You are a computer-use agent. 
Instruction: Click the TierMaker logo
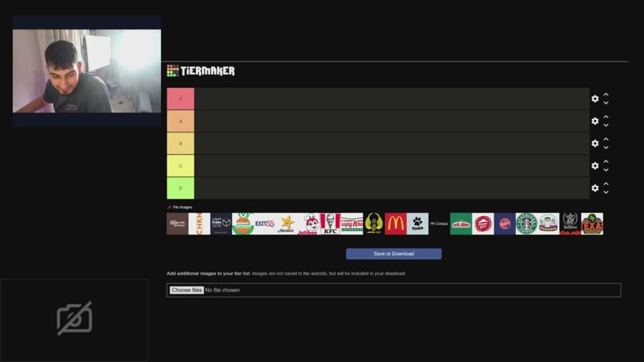point(201,71)
